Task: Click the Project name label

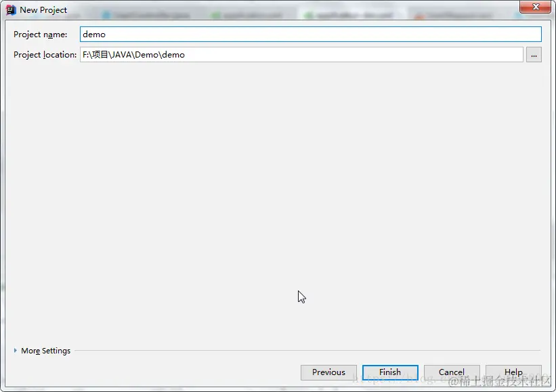Action: tap(41, 35)
